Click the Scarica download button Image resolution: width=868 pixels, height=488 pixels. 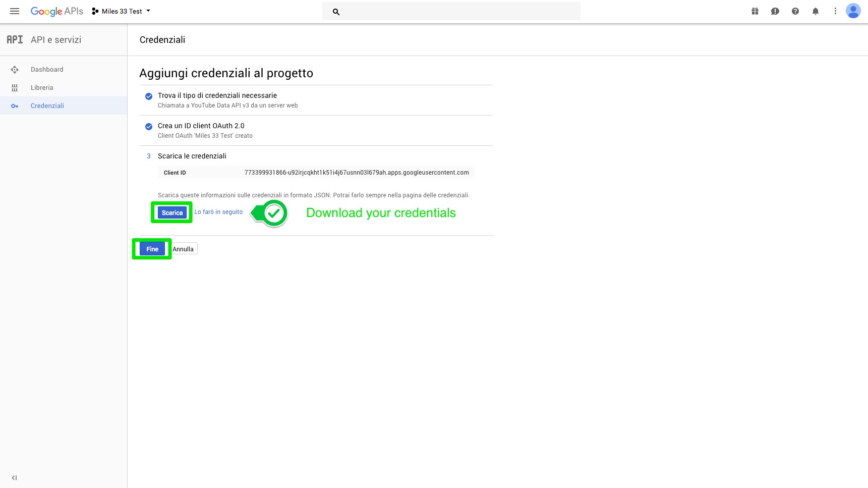[x=172, y=213]
